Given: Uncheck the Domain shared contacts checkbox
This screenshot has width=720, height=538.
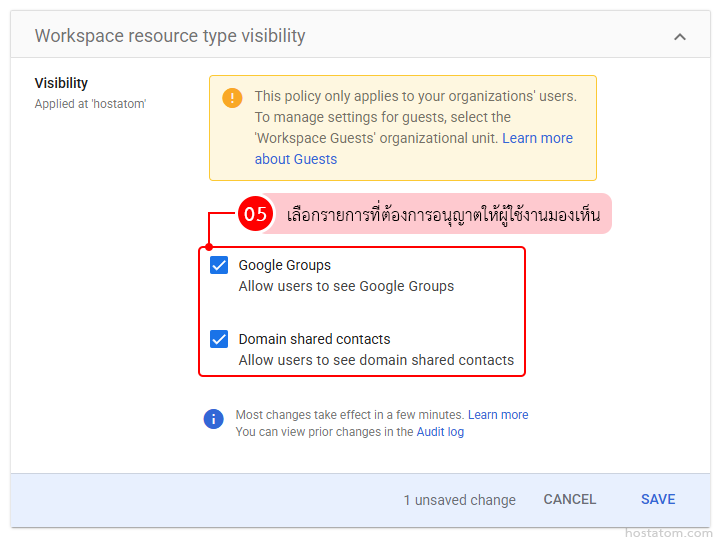Looking at the screenshot, I should [x=219, y=339].
